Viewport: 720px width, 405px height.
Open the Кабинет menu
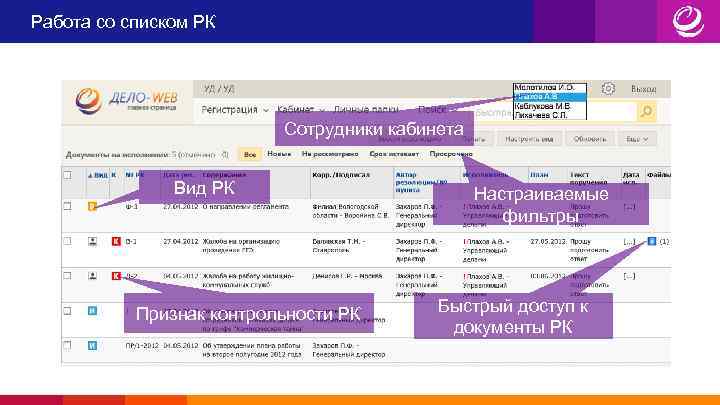[x=300, y=109]
